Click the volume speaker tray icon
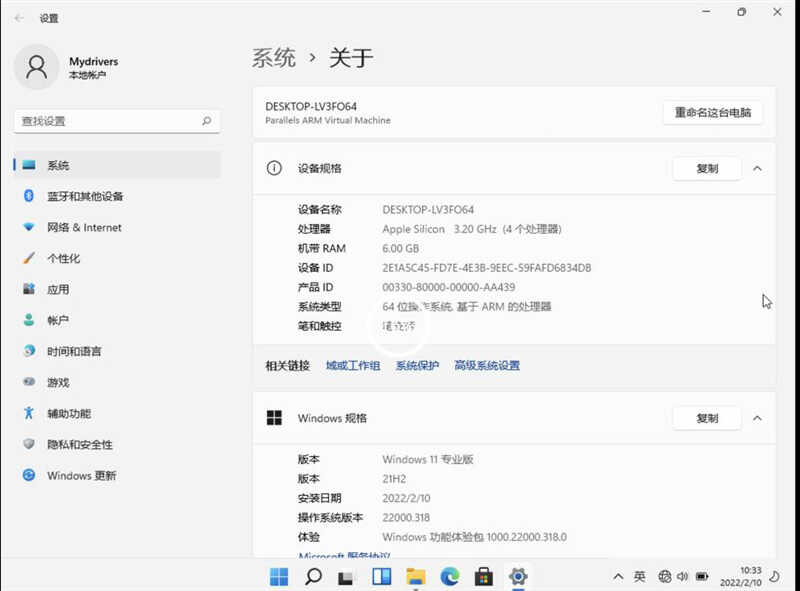 [682, 577]
